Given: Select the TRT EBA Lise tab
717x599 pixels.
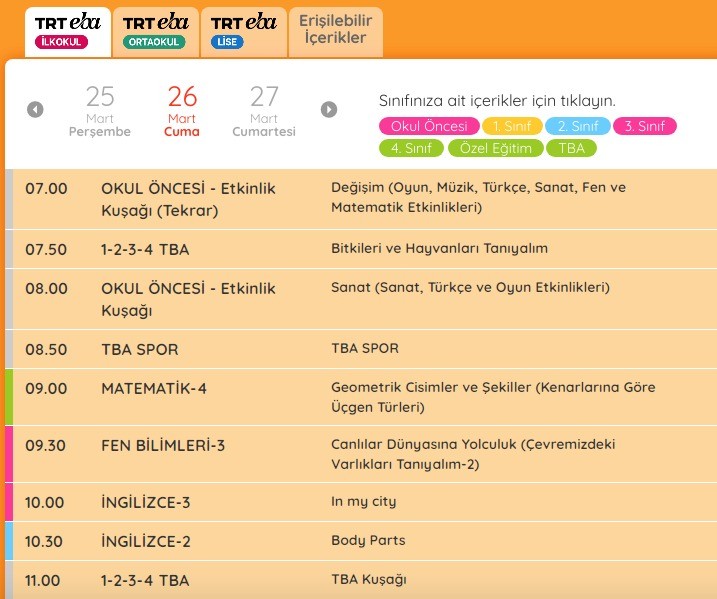Looking at the screenshot, I should [244, 30].
